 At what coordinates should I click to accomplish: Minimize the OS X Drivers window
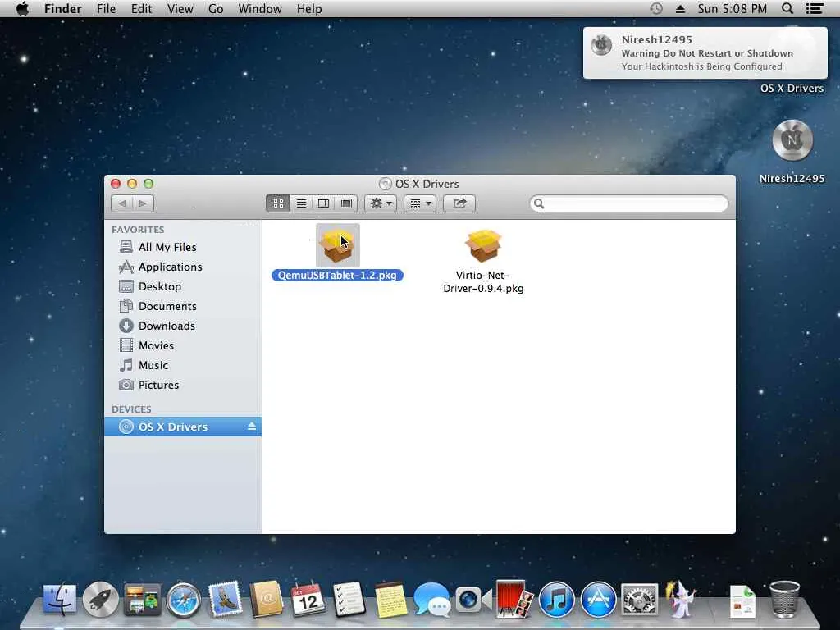tap(132, 184)
